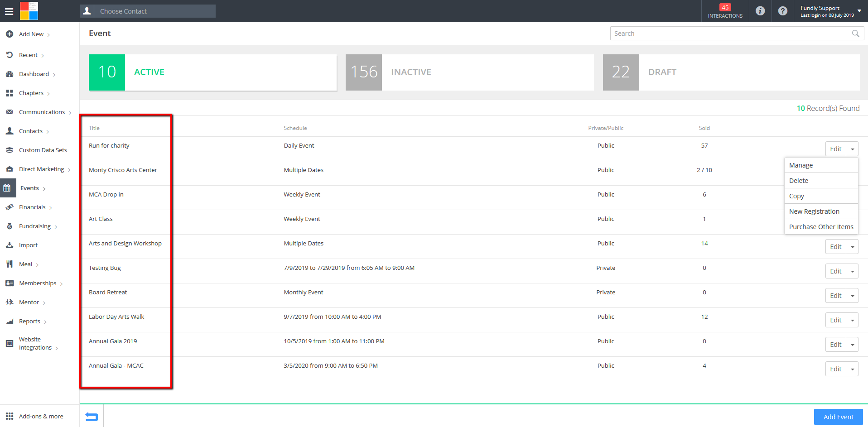The height and width of the screenshot is (427, 868).
Task: Click the Private/Public column header
Action: pyautogui.click(x=606, y=128)
